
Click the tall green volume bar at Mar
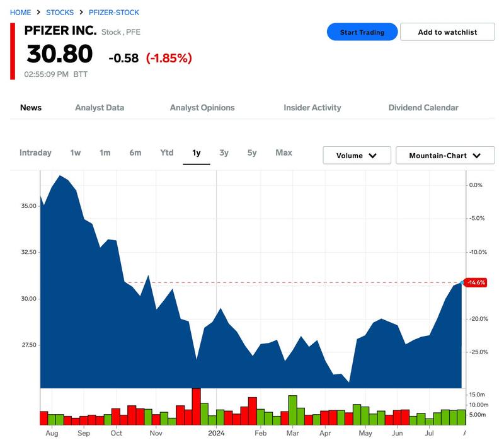[292, 410]
